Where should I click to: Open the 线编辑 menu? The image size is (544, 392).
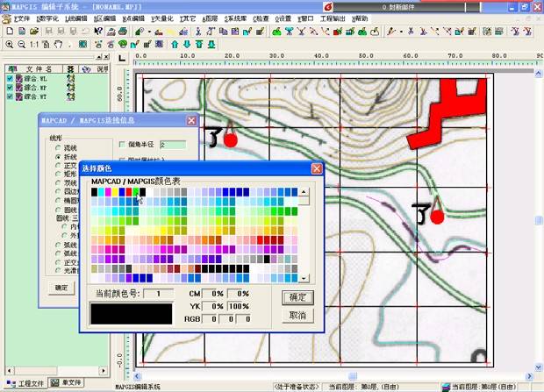[x=76, y=18]
